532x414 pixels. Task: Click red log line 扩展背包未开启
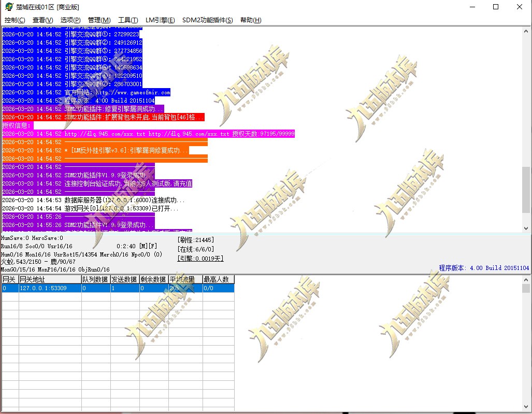click(104, 117)
